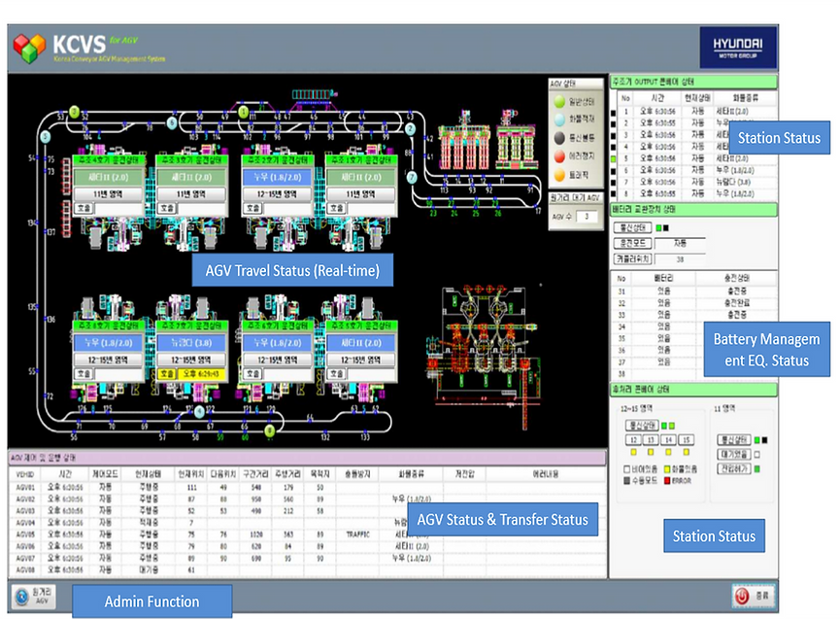Screen dimensions: 840x619
Task: Select battery row number 31
Action: (693, 291)
